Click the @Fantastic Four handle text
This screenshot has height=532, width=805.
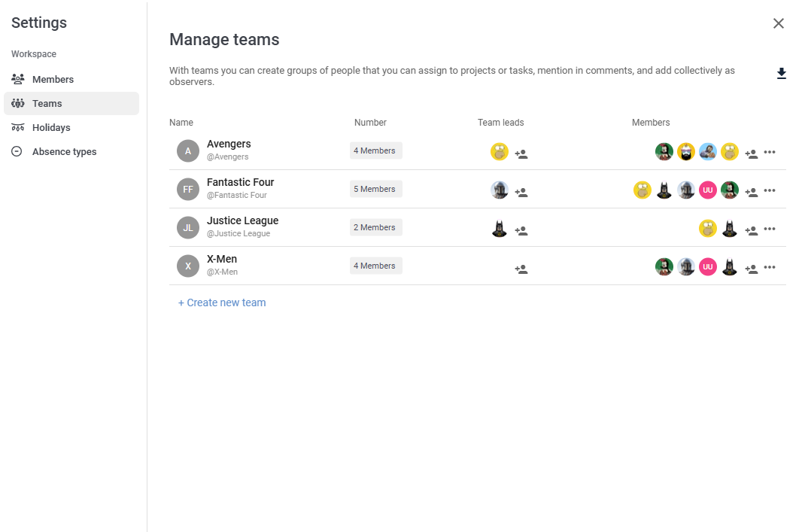pos(237,195)
